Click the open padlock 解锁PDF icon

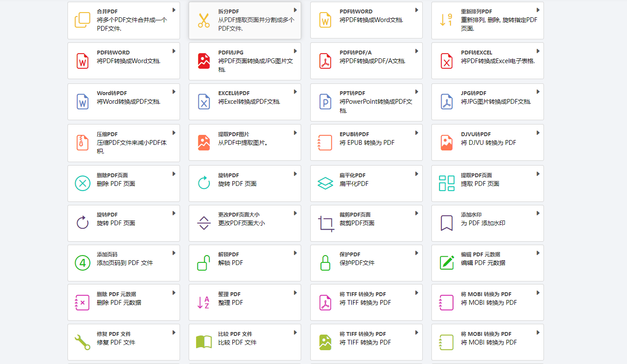click(x=204, y=263)
